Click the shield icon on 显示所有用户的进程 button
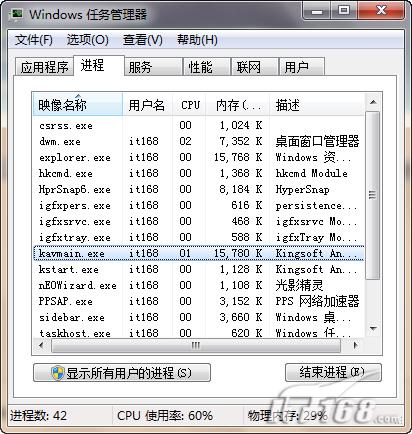The width and height of the screenshot is (412, 434). coord(58,373)
